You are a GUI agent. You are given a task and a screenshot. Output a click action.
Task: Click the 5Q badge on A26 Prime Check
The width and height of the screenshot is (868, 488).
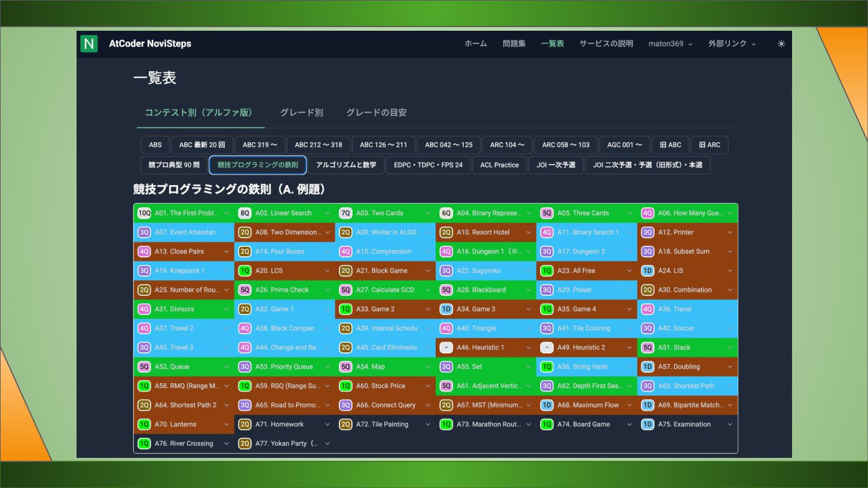(x=245, y=290)
